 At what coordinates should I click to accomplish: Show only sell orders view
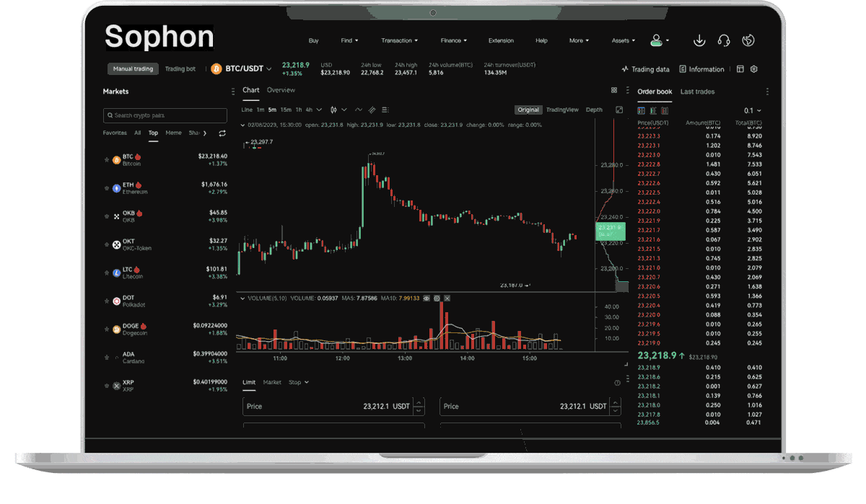point(664,110)
